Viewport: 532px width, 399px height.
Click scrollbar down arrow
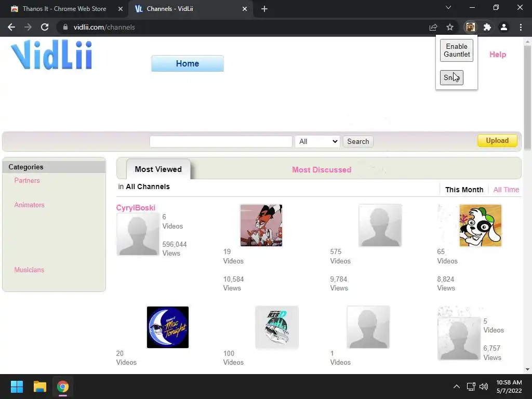tap(527, 369)
